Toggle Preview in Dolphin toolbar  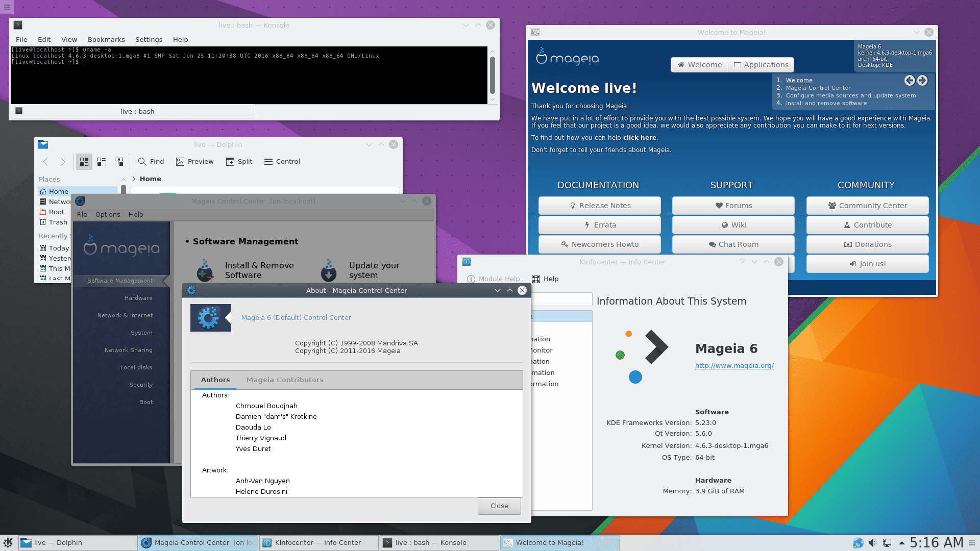[x=195, y=162]
